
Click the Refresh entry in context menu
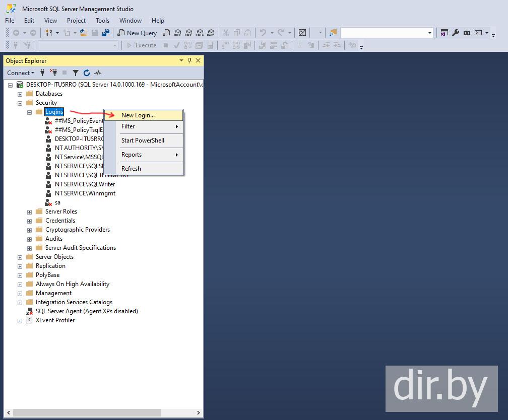pos(131,169)
